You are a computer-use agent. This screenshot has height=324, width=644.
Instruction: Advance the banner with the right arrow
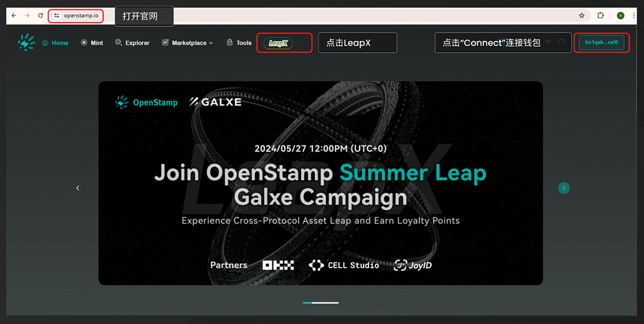point(564,188)
